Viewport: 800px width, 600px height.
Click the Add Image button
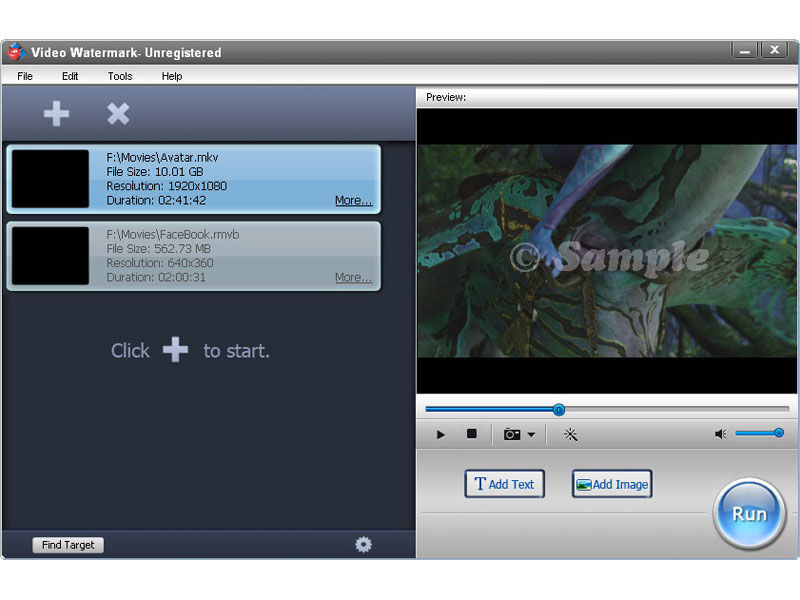612,484
